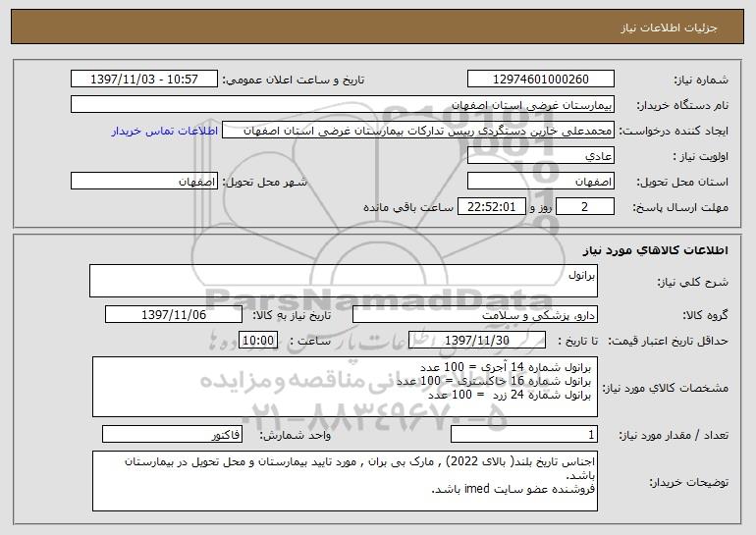Click the استان محل تحویل field

(x=540, y=182)
